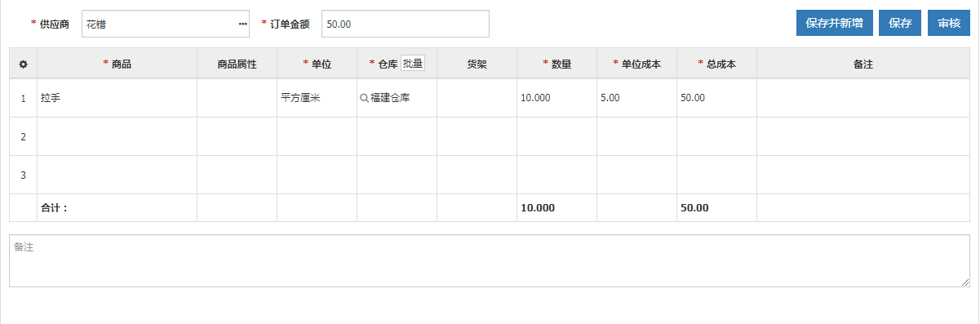Screen dimensions: 980x324
Task: Click the gear settings icon in table header
Action: coord(23,64)
